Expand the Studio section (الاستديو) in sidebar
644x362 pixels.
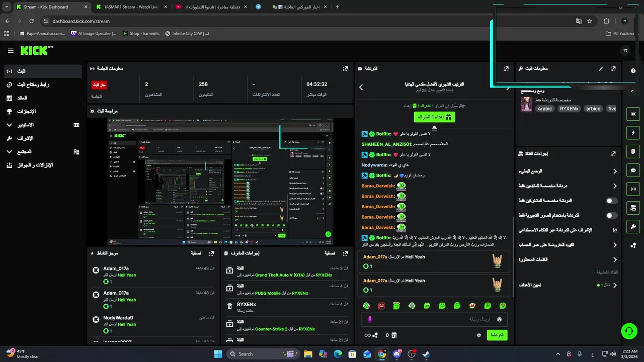point(42,125)
